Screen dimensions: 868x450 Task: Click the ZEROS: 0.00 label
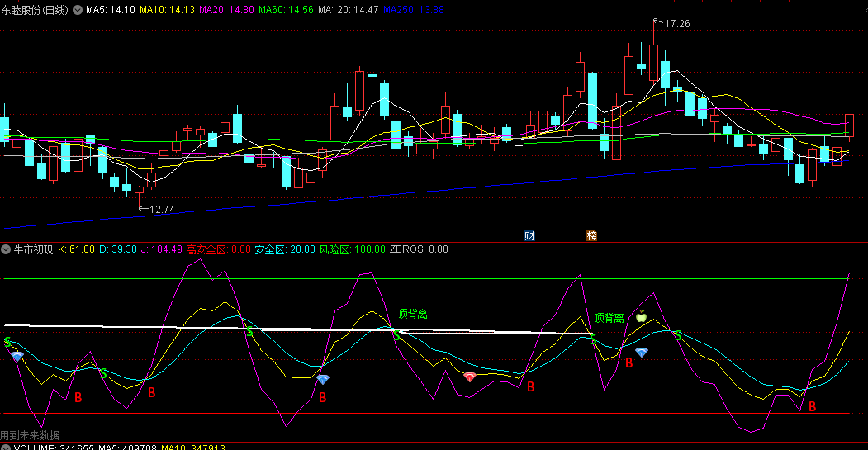(419, 249)
